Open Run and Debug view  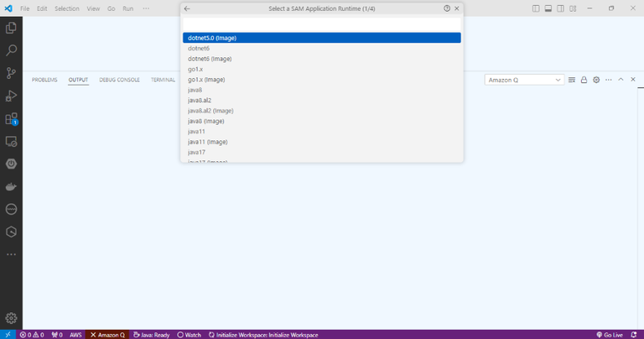[x=11, y=96]
